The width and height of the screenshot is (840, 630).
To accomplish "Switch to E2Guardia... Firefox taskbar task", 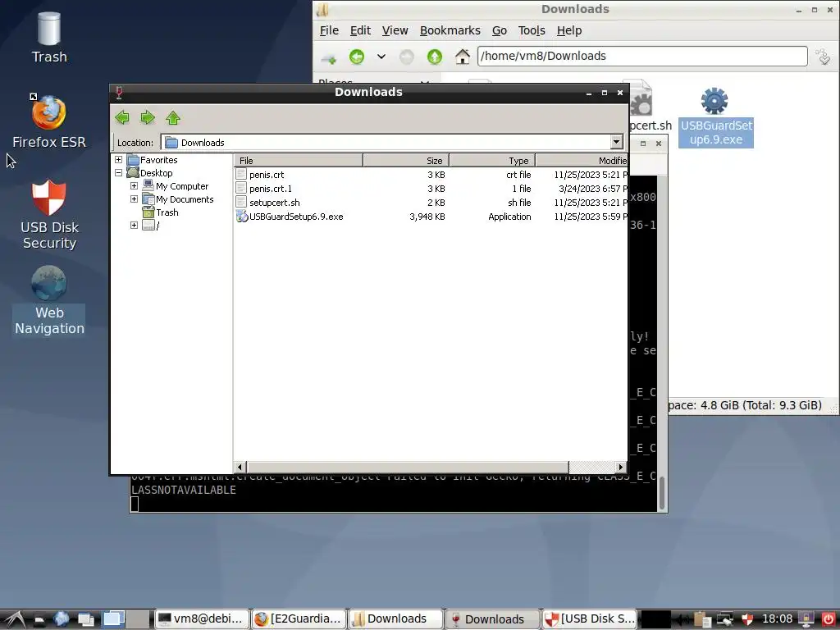I will coord(299,619).
